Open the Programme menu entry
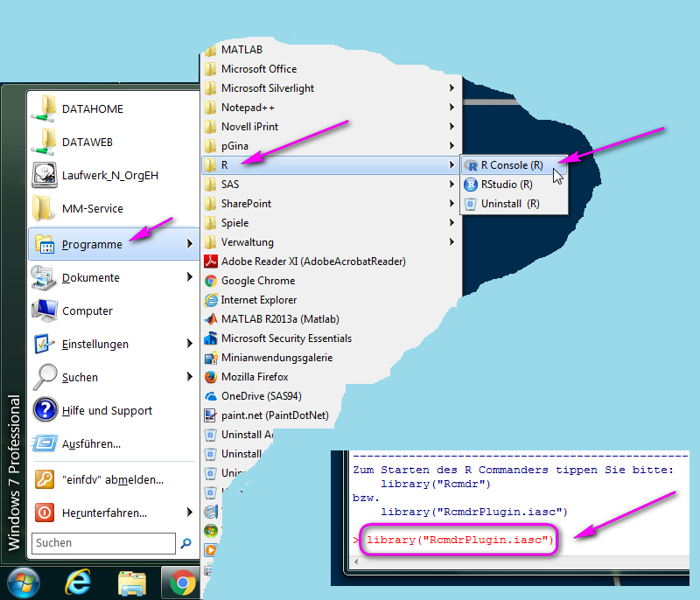 114,244
